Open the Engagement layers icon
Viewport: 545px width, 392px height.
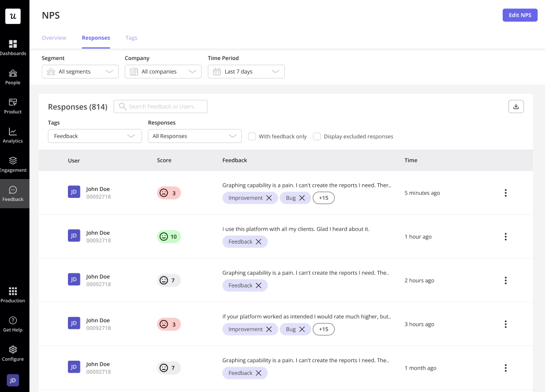(13, 164)
